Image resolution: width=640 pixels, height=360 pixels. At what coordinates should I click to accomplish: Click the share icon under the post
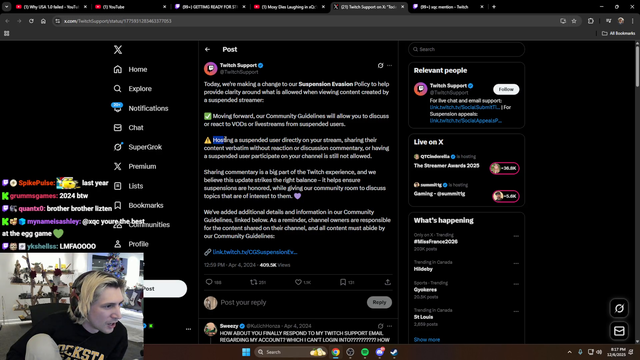click(x=387, y=282)
